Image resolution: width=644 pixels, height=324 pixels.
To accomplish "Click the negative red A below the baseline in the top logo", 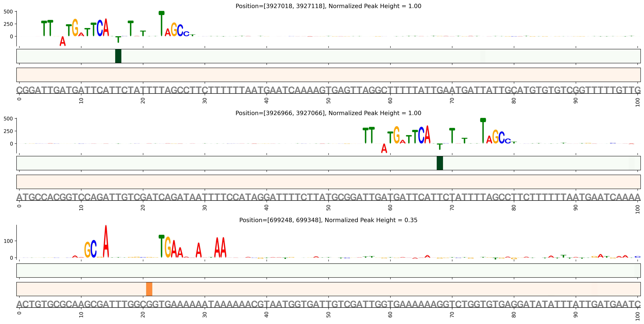I will (62, 41).
